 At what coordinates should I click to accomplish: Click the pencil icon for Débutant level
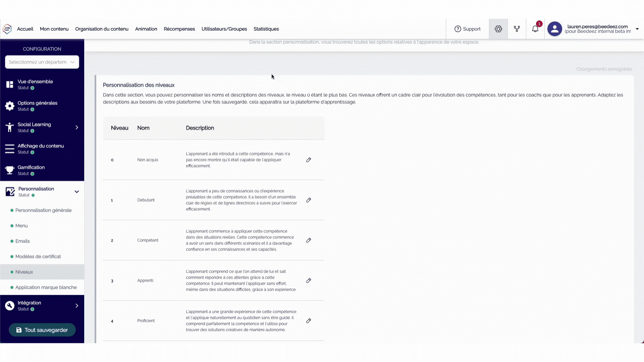point(309,200)
